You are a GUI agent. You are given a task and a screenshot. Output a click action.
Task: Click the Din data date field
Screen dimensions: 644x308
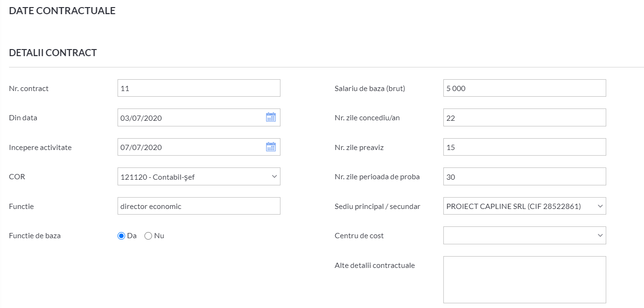tap(199, 117)
